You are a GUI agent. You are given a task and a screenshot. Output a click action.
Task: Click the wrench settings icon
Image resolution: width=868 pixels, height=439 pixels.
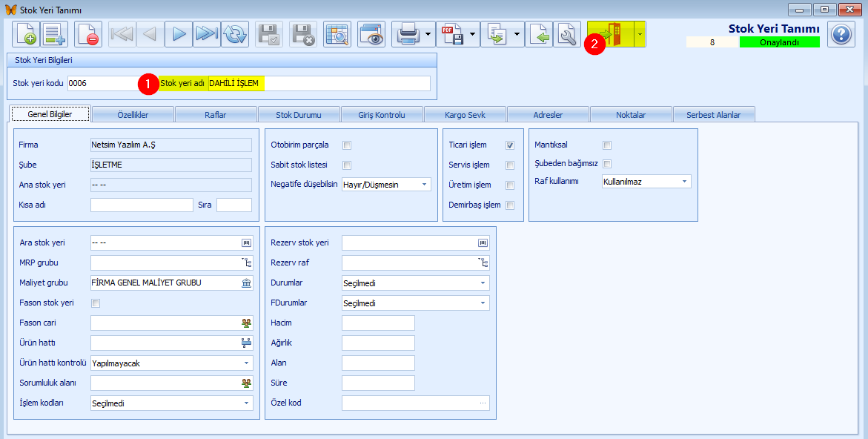pos(568,34)
